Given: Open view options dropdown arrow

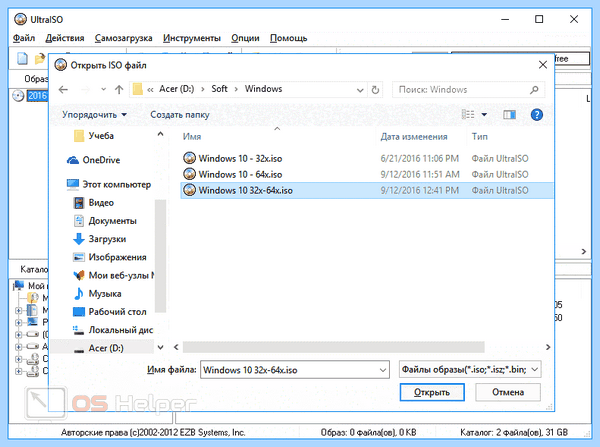Looking at the screenshot, I should pos(484,115).
